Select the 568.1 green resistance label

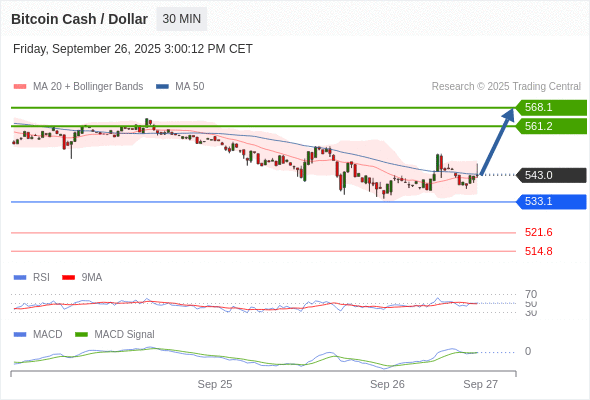click(x=551, y=108)
